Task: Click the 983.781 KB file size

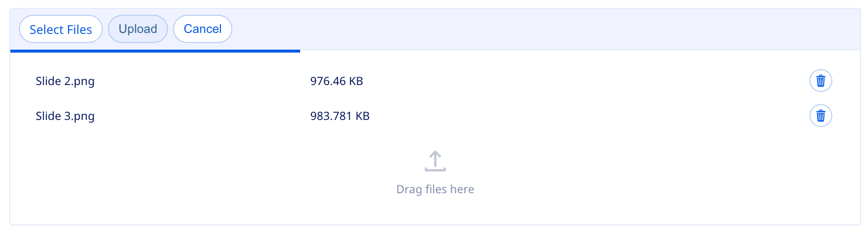Action: [x=340, y=116]
